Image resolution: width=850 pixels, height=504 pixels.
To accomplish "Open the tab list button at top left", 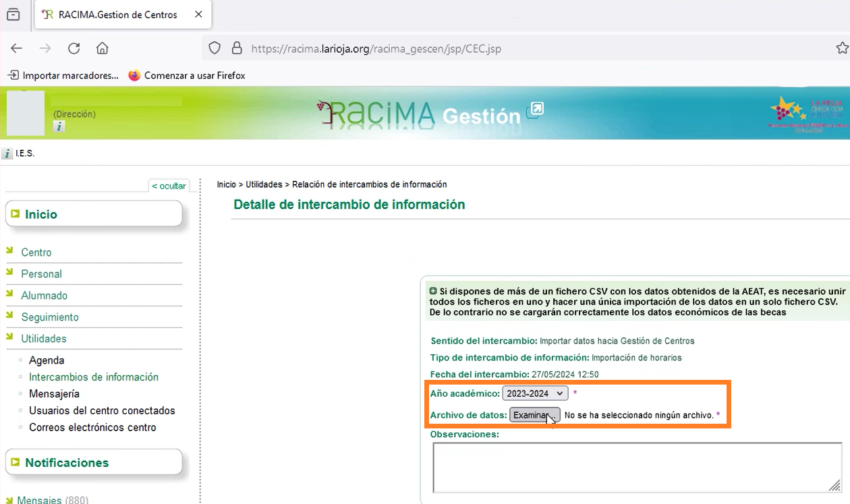I will 13,14.
